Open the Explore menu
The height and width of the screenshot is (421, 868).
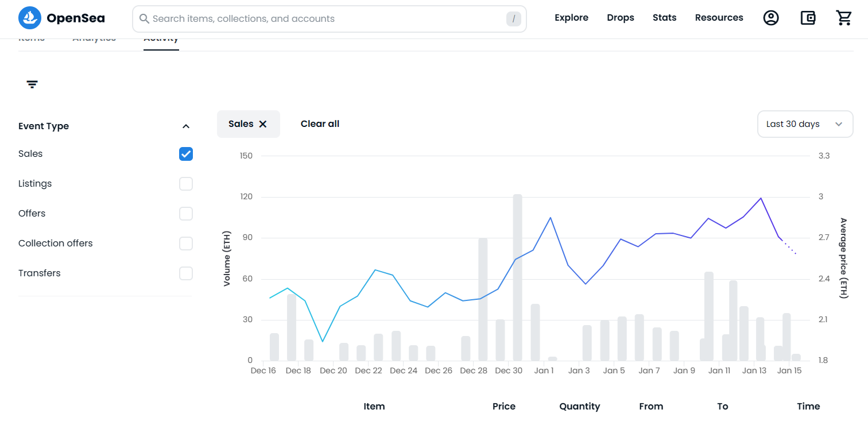point(571,18)
